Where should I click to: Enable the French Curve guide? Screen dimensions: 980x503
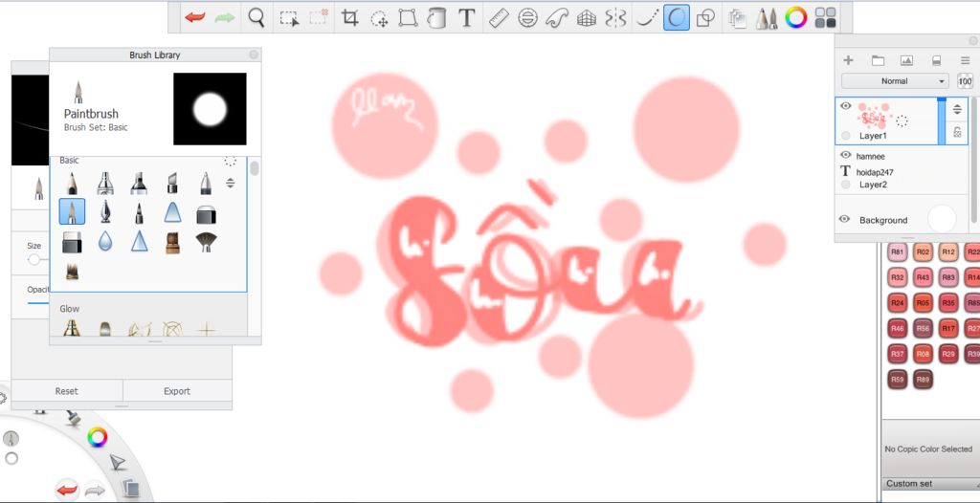(x=557, y=17)
